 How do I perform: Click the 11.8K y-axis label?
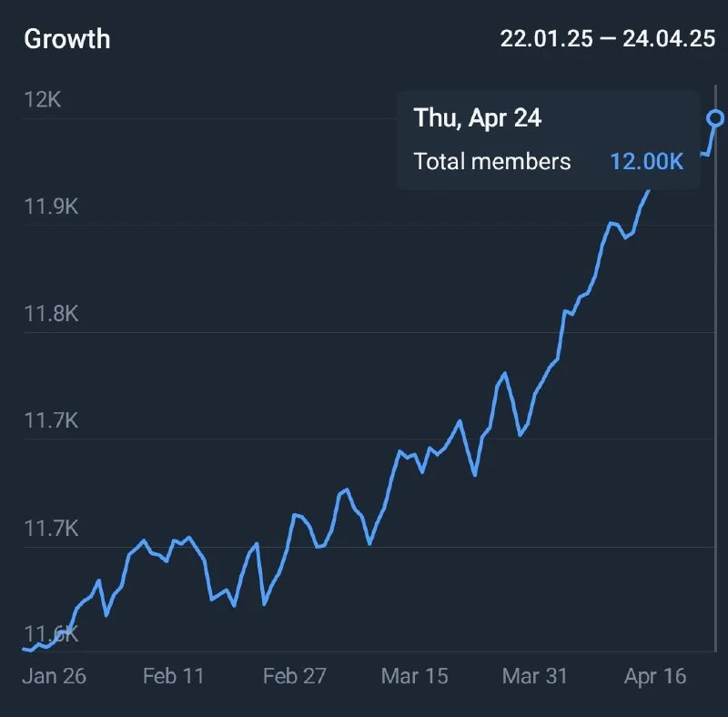pos(51,314)
